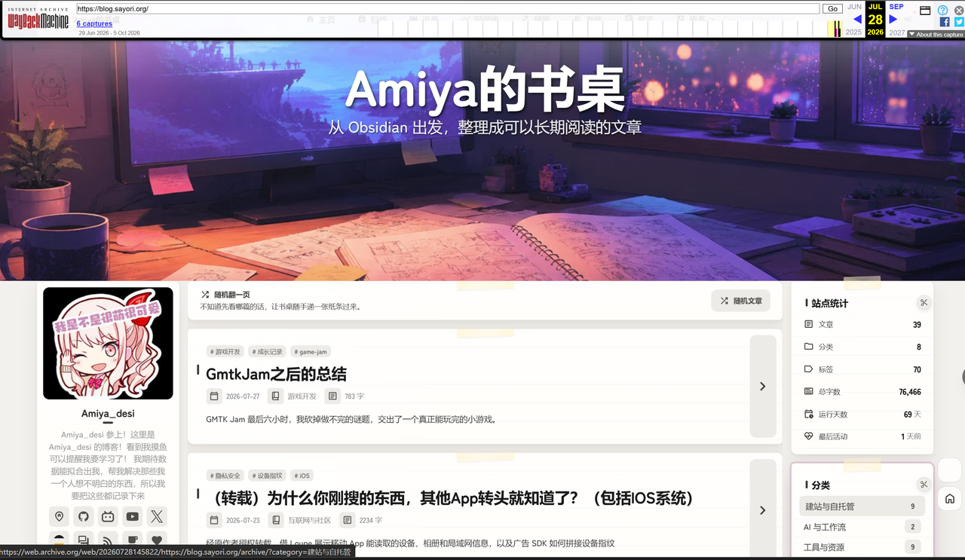The width and height of the screenshot is (965, 560).
Task: Click the # iOS tag
Action: [x=302, y=476]
